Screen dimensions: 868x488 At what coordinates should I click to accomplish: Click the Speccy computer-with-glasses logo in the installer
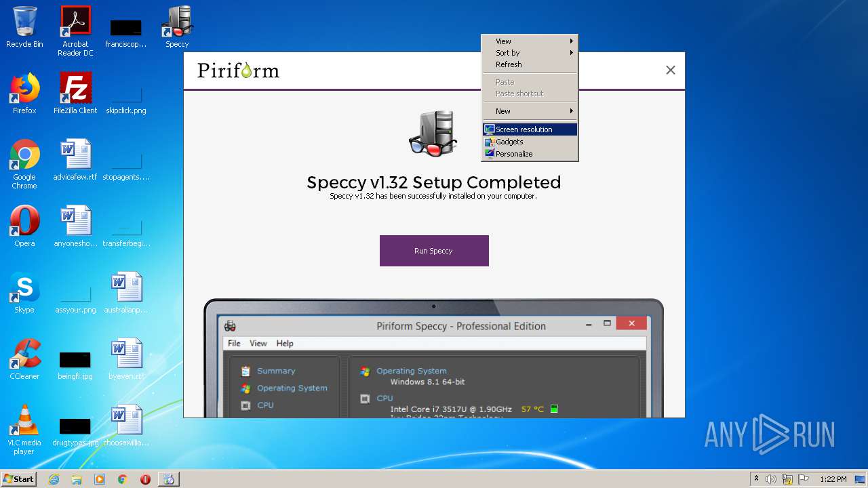(433, 134)
